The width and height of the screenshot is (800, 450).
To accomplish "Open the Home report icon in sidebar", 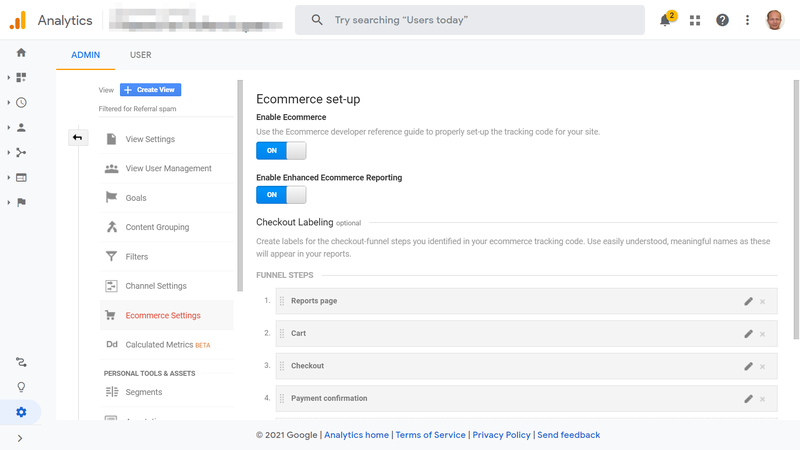I will (21, 53).
